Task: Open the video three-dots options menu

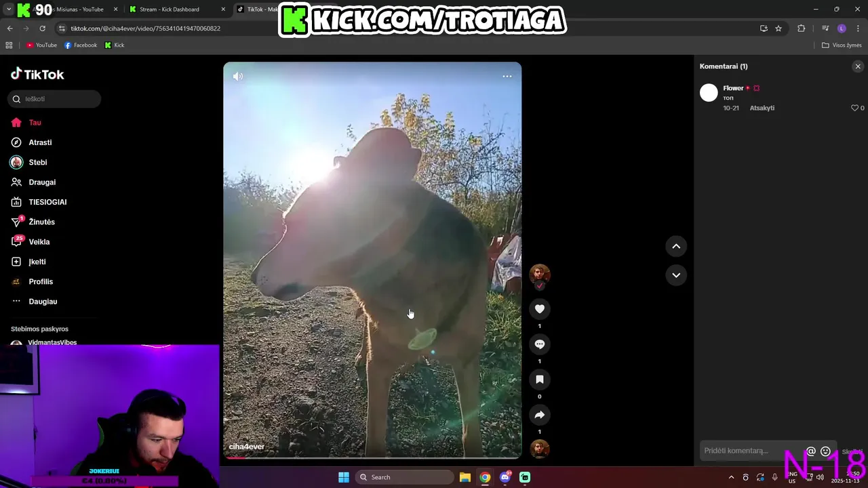Action: [x=507, y=77]
